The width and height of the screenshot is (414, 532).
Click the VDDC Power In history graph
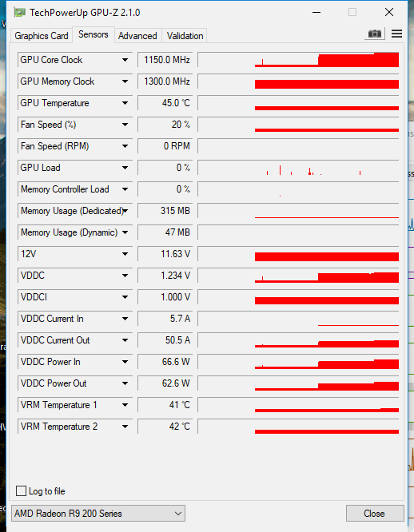click(298, 362)
